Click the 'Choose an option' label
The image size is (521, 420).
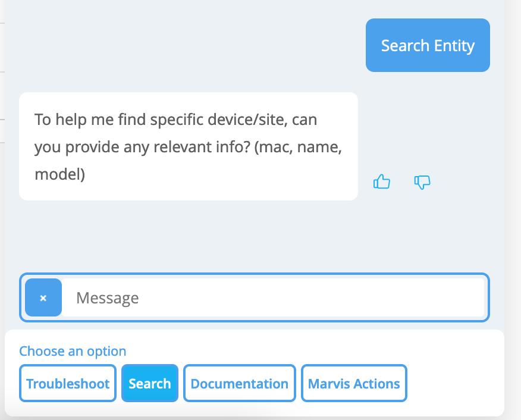click(73, 351)
